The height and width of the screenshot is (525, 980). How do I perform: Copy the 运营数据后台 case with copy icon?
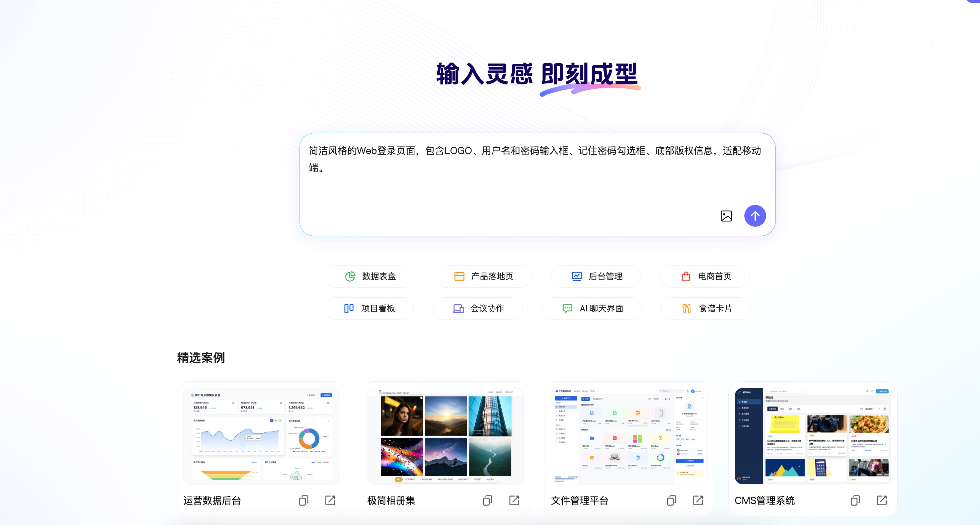pyautogui.click(x=304, y=500)
